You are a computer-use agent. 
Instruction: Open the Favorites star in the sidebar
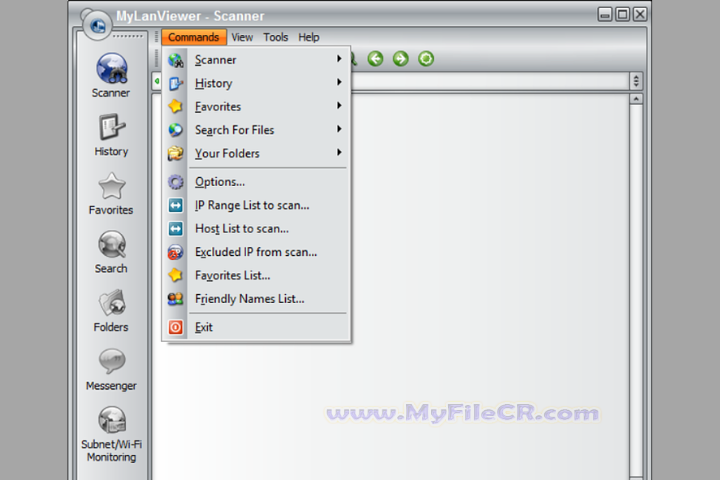tap(111, 193)
